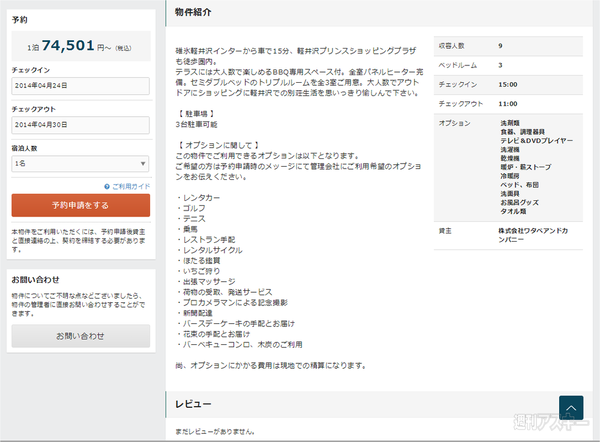The width and height of the screenshot is (600, 442).
Task: Click the ・レストラン手配 list item
Action: point(206,240)
